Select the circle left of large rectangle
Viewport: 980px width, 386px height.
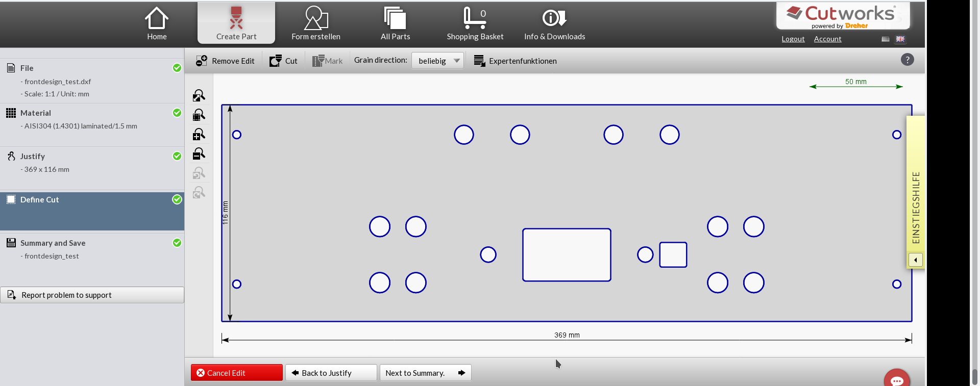point(488,254)
